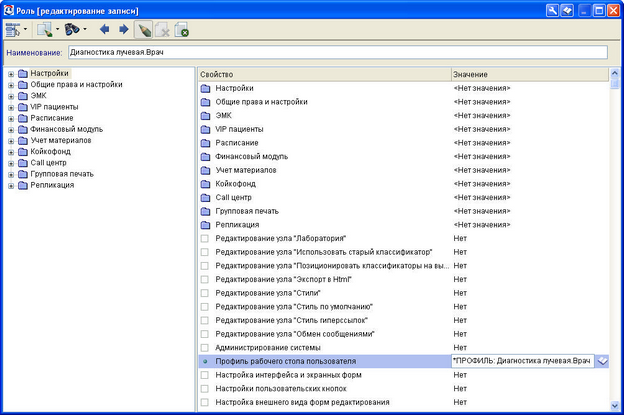Click the Настройки folder icon in property list
Screen dimensions: 624x415
(x=205, y=88)
